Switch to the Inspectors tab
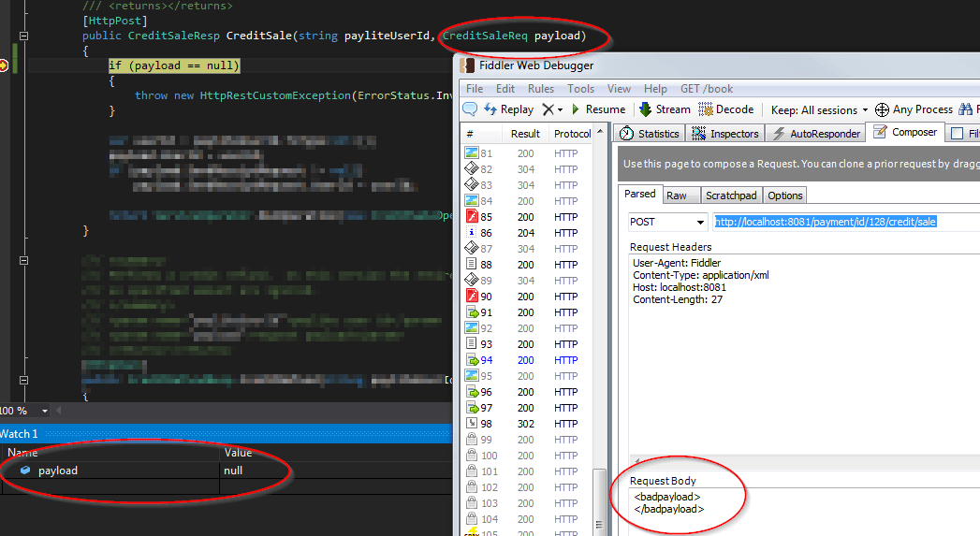 coord(725,134)
